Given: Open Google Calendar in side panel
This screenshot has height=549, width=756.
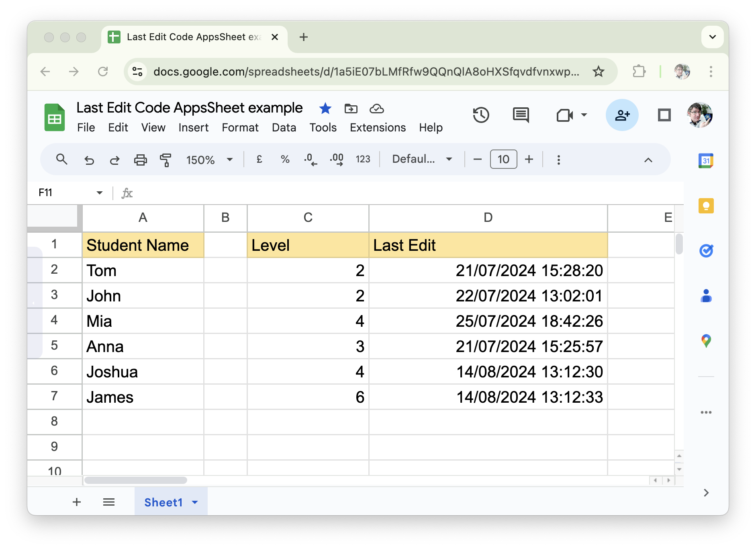Looking at the screenshot, I should pos(706,161).
